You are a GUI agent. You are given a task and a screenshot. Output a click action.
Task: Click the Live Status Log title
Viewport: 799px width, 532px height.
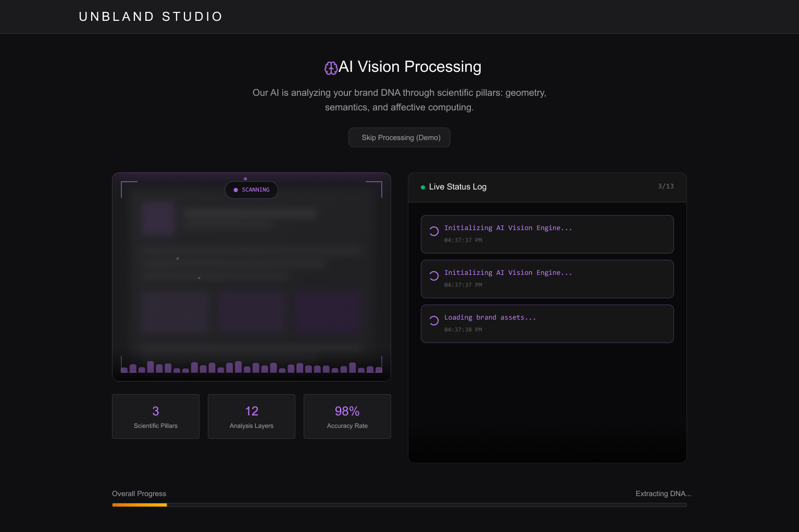point(458,187)
